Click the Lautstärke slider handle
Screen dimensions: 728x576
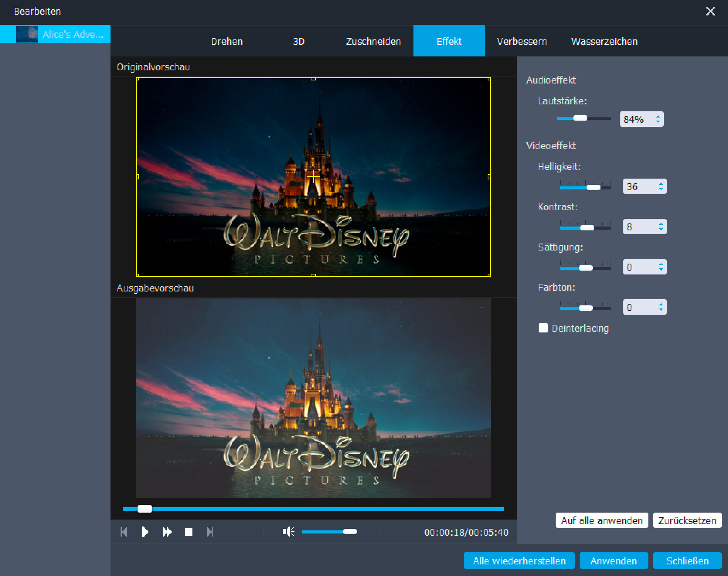point(580,118)
